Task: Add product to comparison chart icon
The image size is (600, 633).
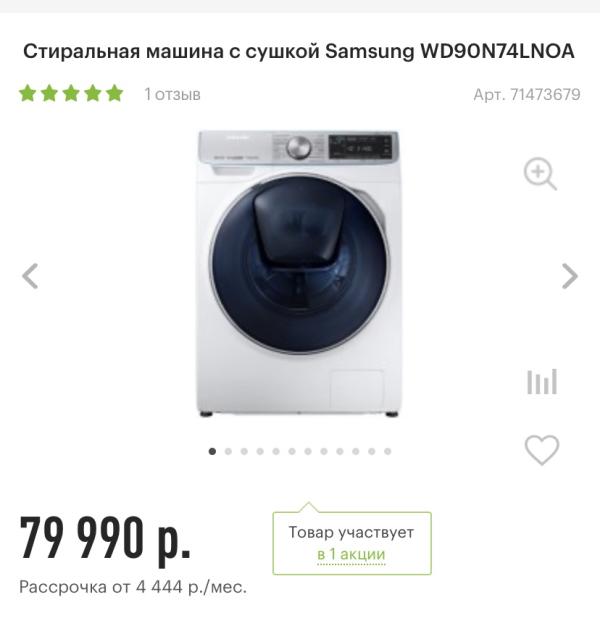Action: 542,381
